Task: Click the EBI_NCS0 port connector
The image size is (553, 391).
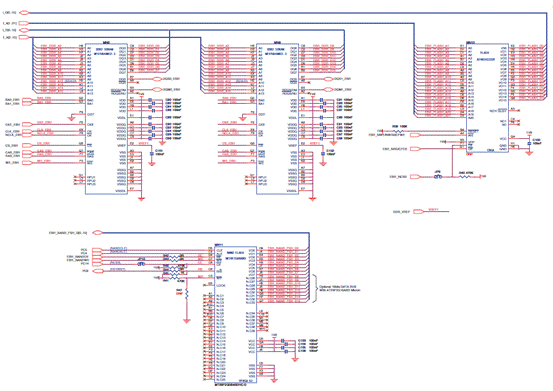Action: 415,177
